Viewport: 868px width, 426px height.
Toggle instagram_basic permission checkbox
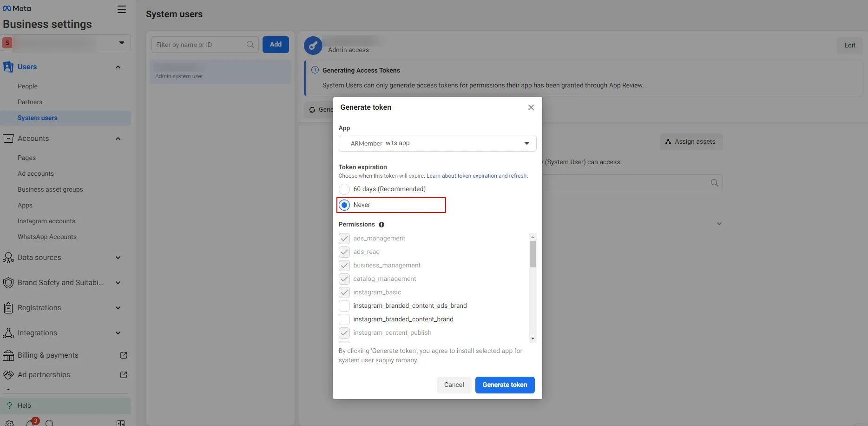click(x=344, y=293)
